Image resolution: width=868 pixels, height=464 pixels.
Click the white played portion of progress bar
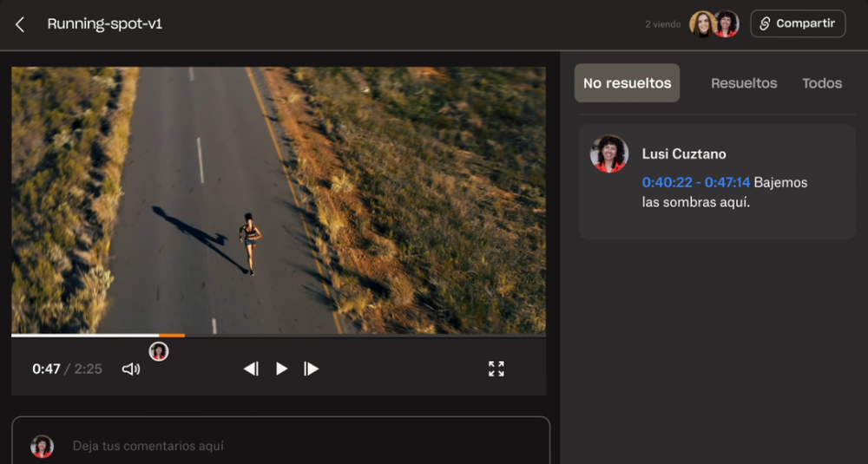click(x=85, y=335)
